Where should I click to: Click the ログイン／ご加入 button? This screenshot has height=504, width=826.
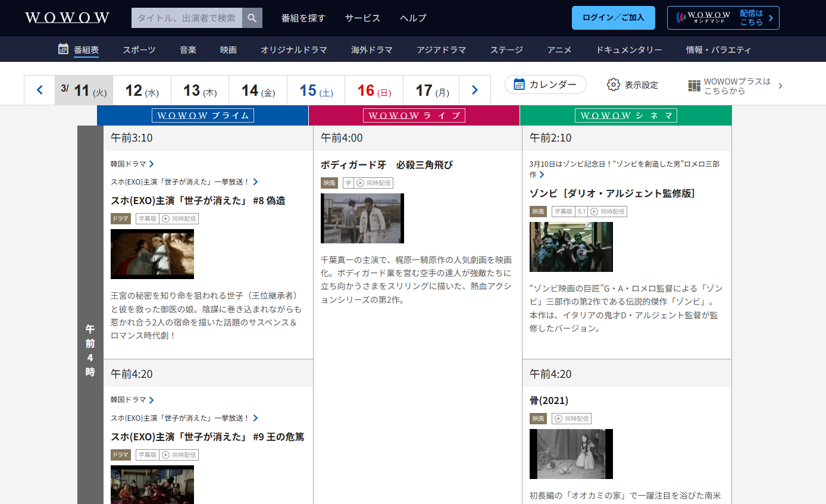pyautogui.click(x=613, y=18)
